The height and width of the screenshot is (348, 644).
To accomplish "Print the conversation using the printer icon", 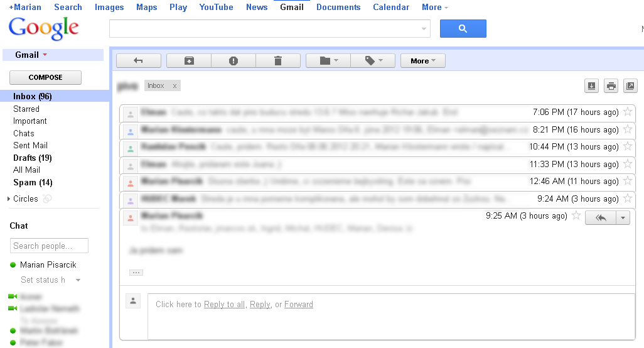I will coord(611,86).
